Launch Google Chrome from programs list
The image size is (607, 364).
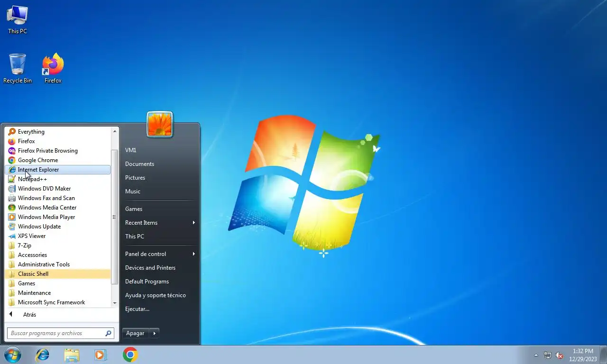pyautogui.click(x=57, y=160)
